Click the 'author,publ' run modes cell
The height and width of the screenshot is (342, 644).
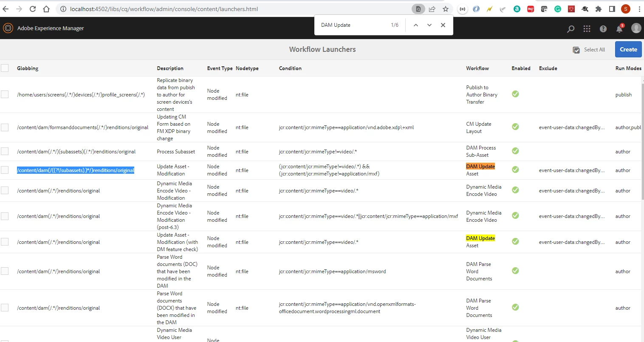click(x=628, y=127)
